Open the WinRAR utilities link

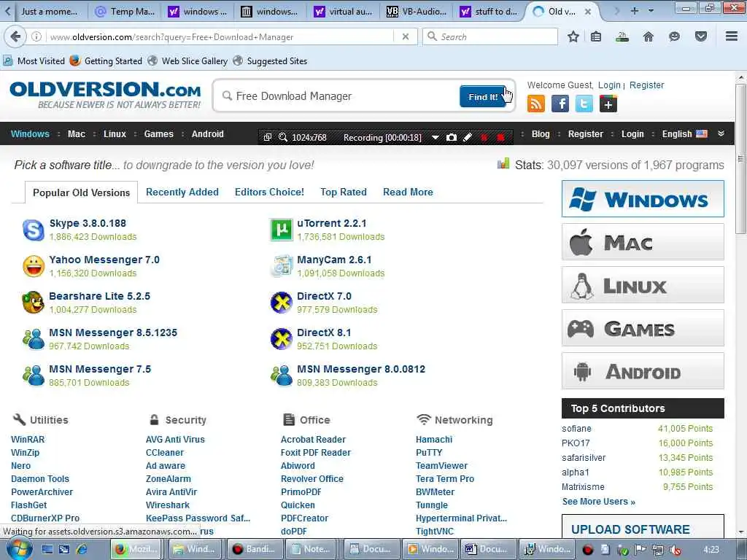[x=28, y=440]
